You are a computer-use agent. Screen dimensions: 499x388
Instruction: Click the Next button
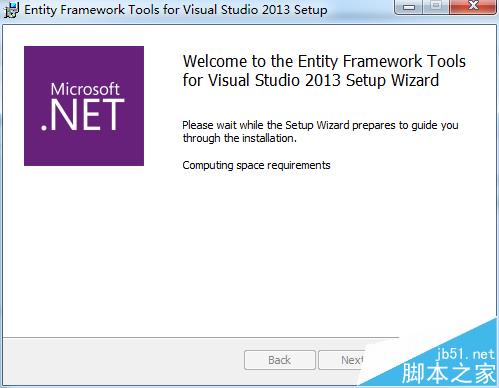[342, 360]
